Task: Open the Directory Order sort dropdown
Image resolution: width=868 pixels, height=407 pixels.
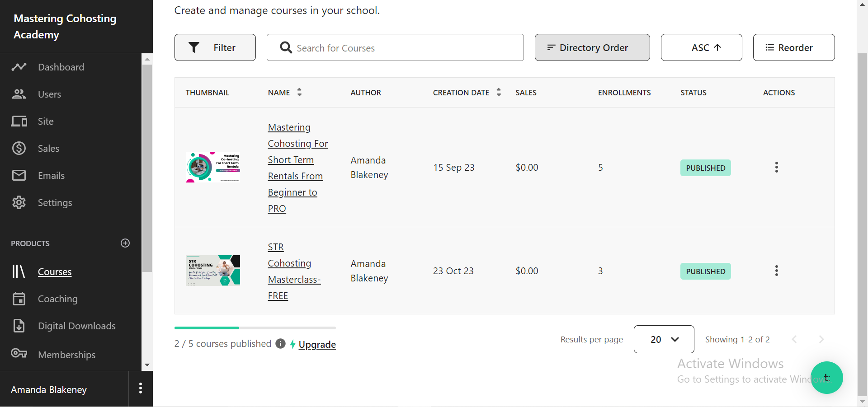Action: [x=592, y=47]
